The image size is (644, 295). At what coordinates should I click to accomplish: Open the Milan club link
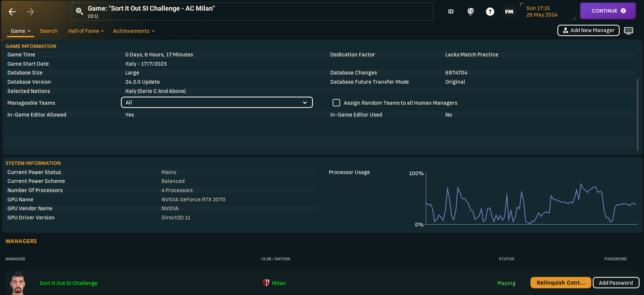(x=279, y=283)
